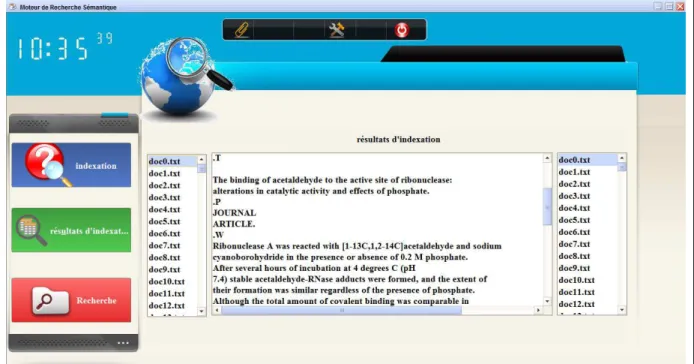This screenshot has width=694, height=364.
Task: Select doc0.txt in right file list
Action: (x=587, y=160)
